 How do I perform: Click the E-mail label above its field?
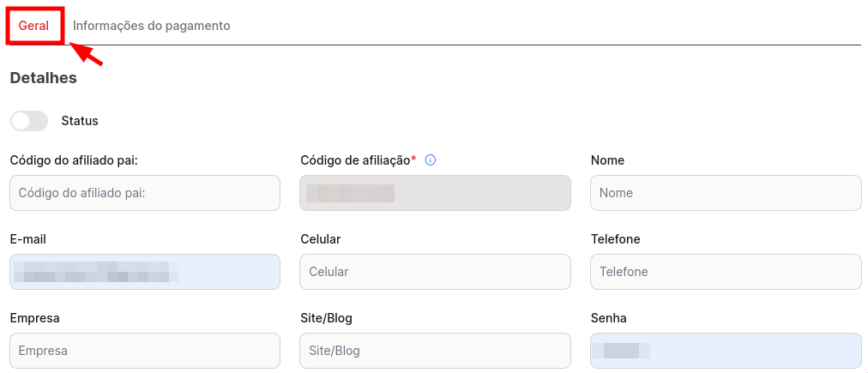tap(28, 239)
